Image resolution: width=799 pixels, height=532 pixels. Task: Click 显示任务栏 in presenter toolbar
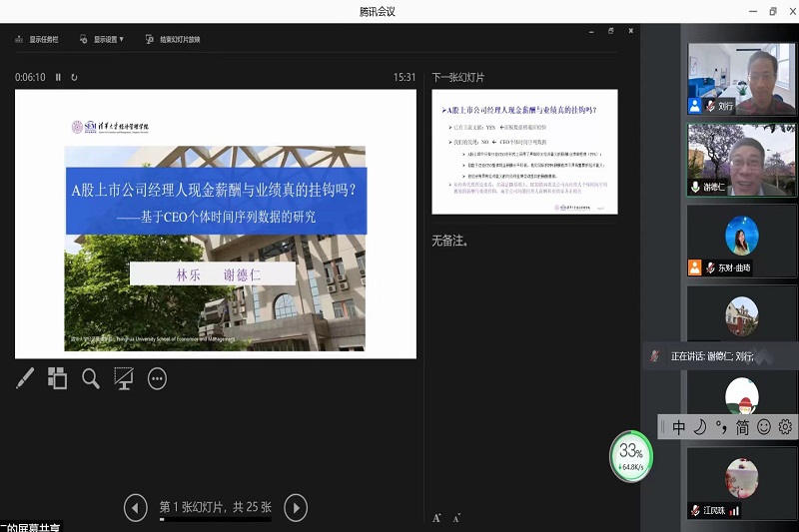click(x=36, y=40)
